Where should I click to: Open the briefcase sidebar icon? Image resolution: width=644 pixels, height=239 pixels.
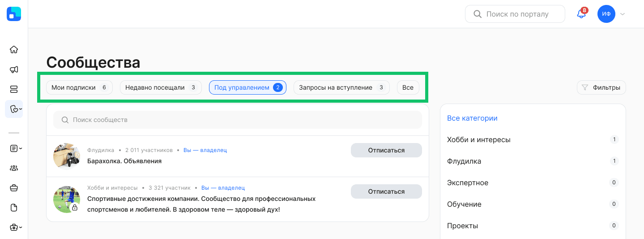coord(14,188)
